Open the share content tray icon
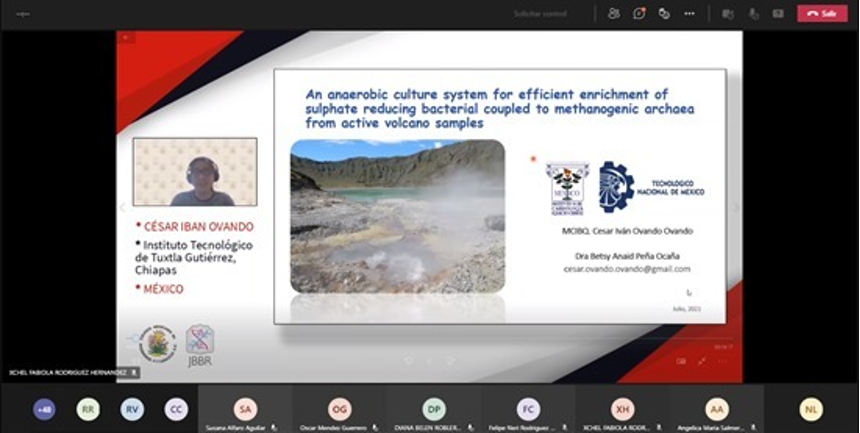Image resolution: width=860 pixels, height=433 pixels. tap(778, 14)
